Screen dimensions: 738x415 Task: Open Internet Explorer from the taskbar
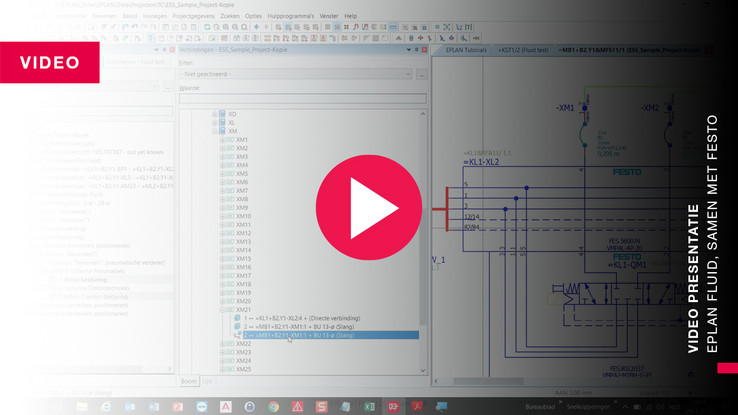(x=106, y=407)
